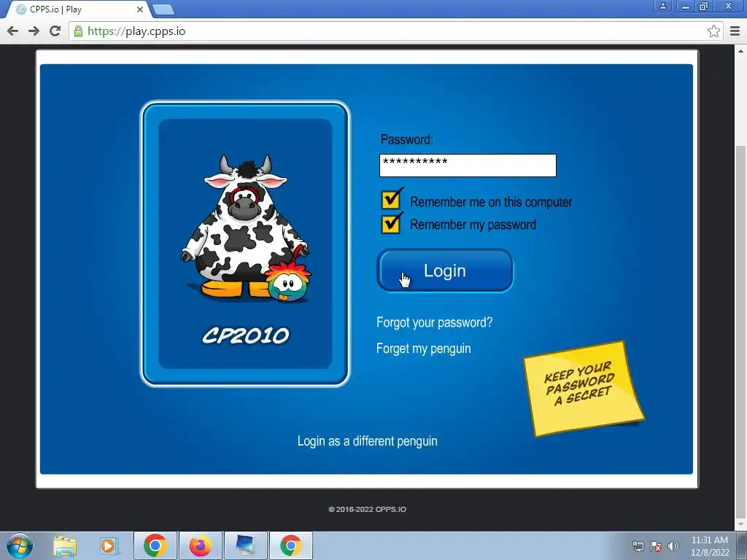This screenshot has width=747, height=560.
Task: Reload the page with the refresh icon
Action: pyautogui.click(x=55, y=31)
